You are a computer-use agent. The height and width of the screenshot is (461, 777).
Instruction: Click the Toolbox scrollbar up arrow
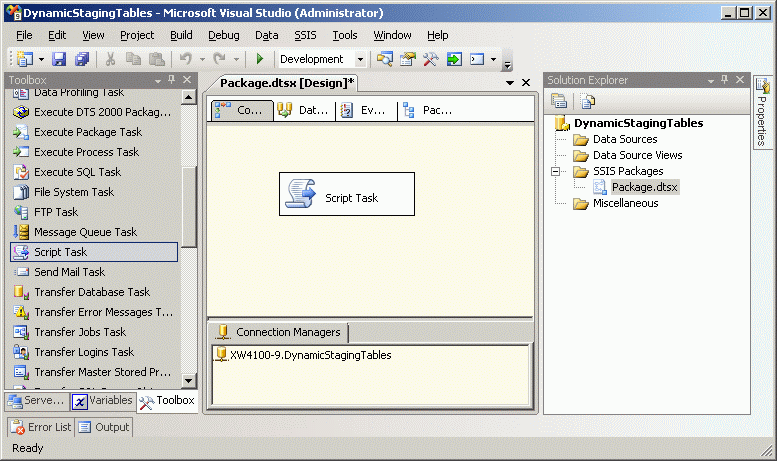(x=188, y=97)
